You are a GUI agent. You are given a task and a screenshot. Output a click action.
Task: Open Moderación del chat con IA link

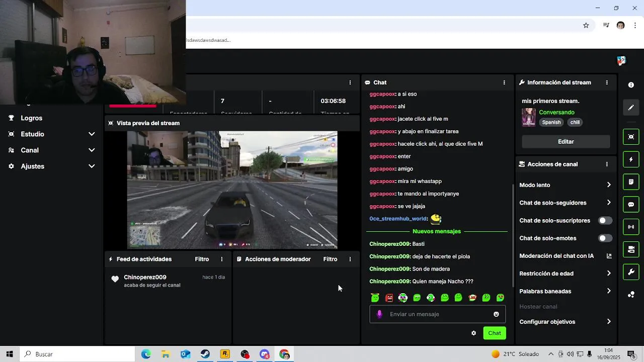coord(609,256)
